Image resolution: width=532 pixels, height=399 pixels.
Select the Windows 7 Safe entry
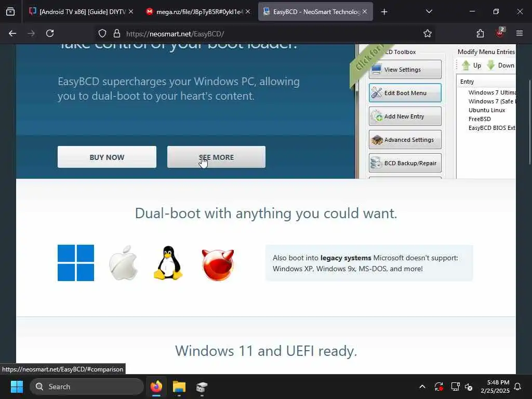(492, 101)
